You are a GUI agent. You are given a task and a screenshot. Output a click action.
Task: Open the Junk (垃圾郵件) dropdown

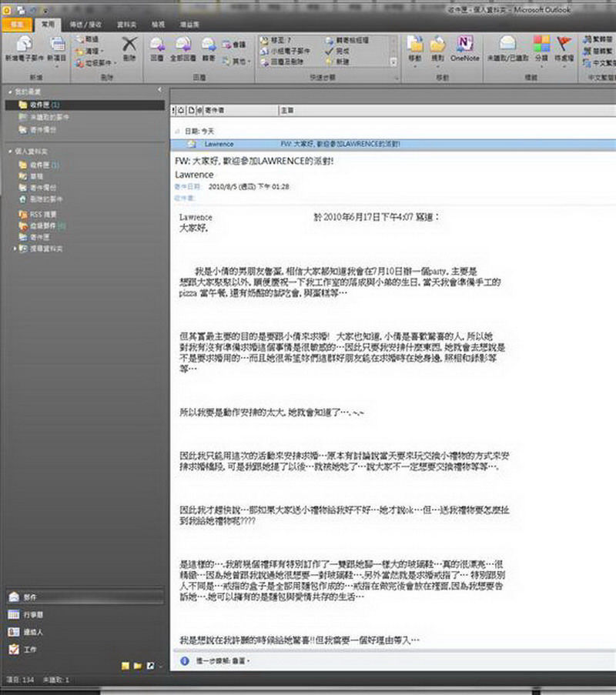[x=95, y=63]
